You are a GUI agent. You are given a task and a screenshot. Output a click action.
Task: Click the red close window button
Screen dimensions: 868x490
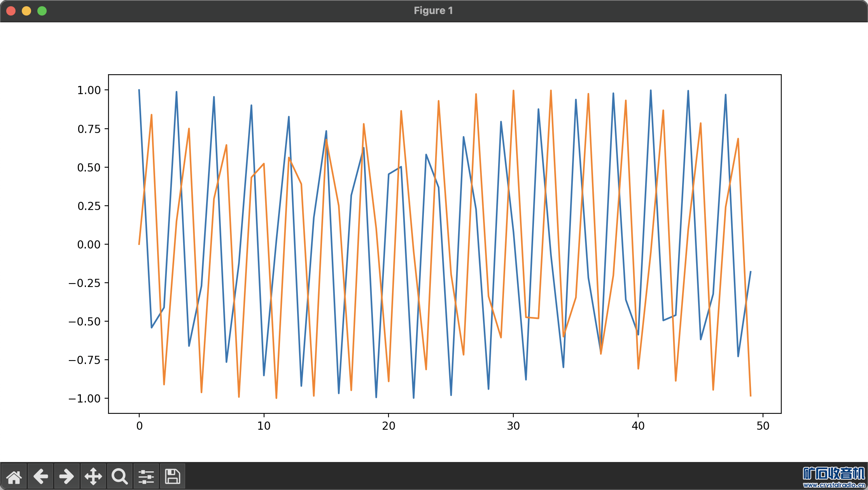11,11
